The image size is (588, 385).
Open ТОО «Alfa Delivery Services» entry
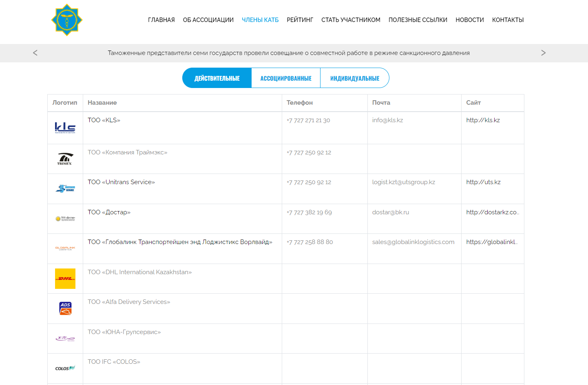tap(129, 302)
